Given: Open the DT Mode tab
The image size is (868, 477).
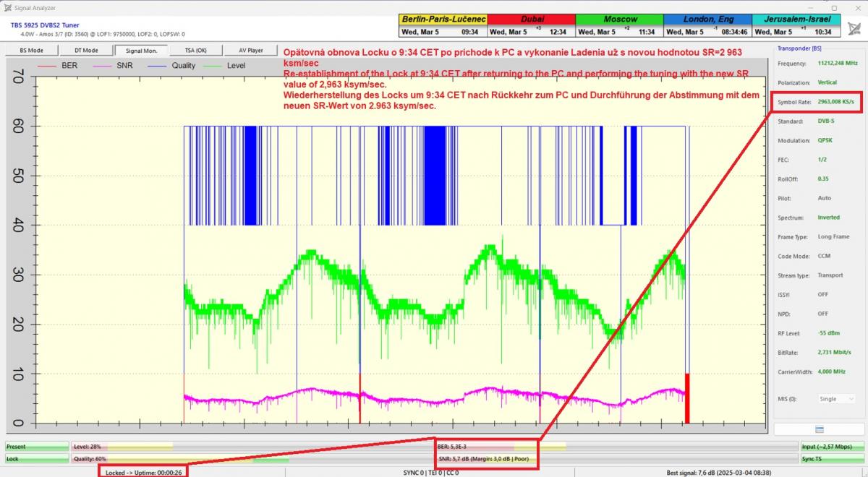Looking at the screenshot, I should pyautogui.click(x=86, y=51).
